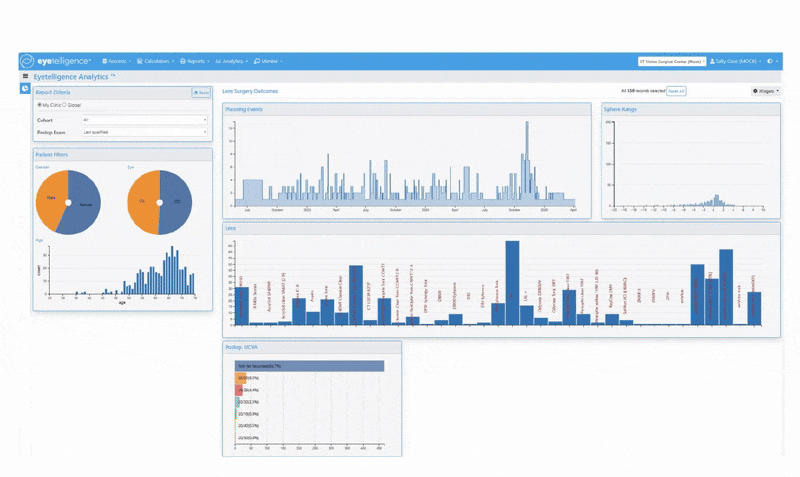Click the Eyetelligence logo in the header
Viewport: 800px width, 477px height.
61,61
